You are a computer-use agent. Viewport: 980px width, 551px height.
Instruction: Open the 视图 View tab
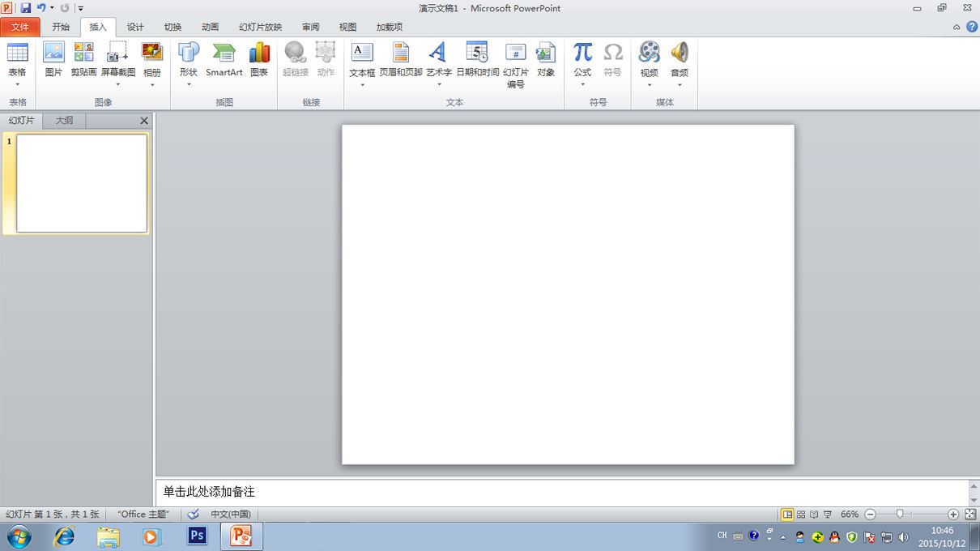(347, 27)
